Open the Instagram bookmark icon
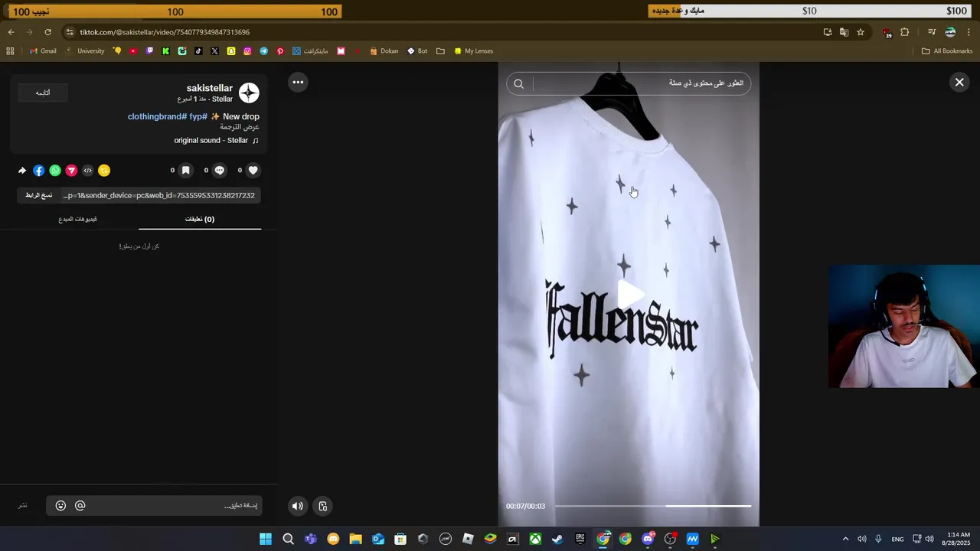Image resolution: width=980 pixels, height=551 pixels. click(x=247, y=51)
